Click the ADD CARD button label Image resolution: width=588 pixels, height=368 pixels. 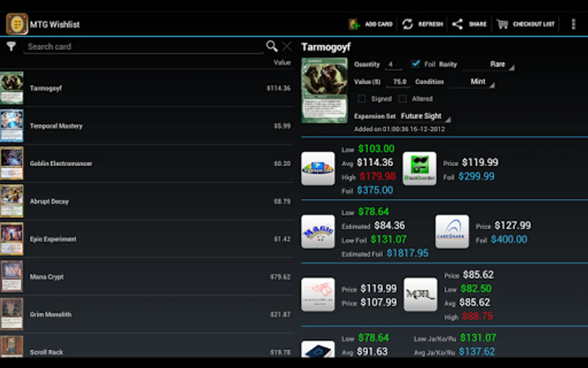point(379,24)
